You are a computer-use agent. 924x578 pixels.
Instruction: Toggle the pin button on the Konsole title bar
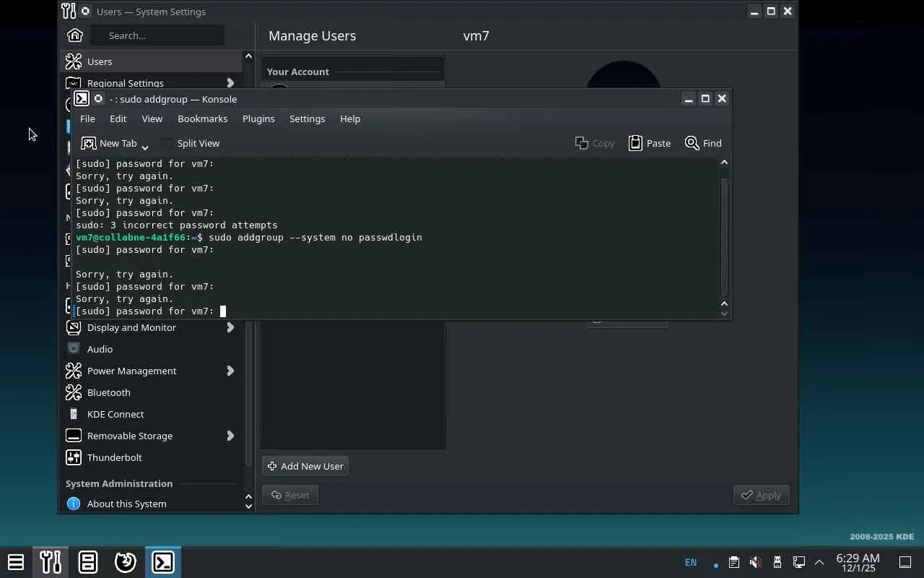pyautogui.click(x=99, y=99)
